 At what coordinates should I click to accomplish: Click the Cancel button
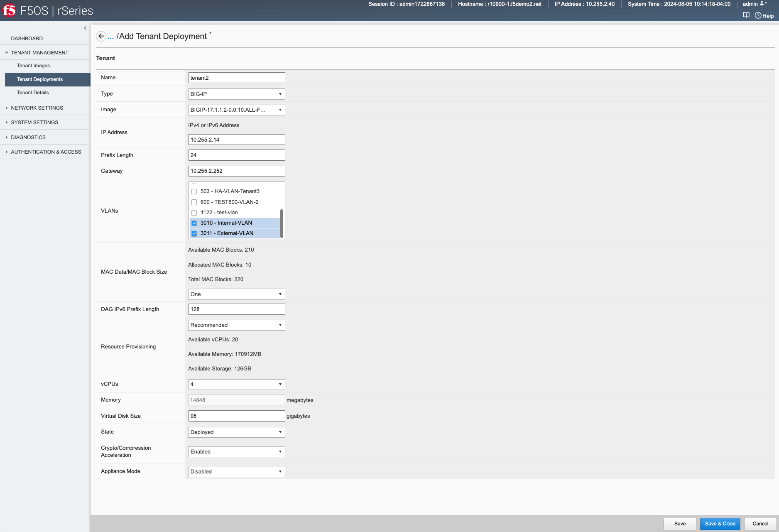point(760,524)
